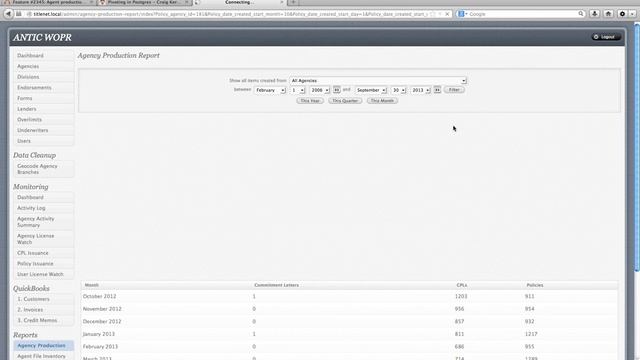Click the Logout button

coord(606,37)
